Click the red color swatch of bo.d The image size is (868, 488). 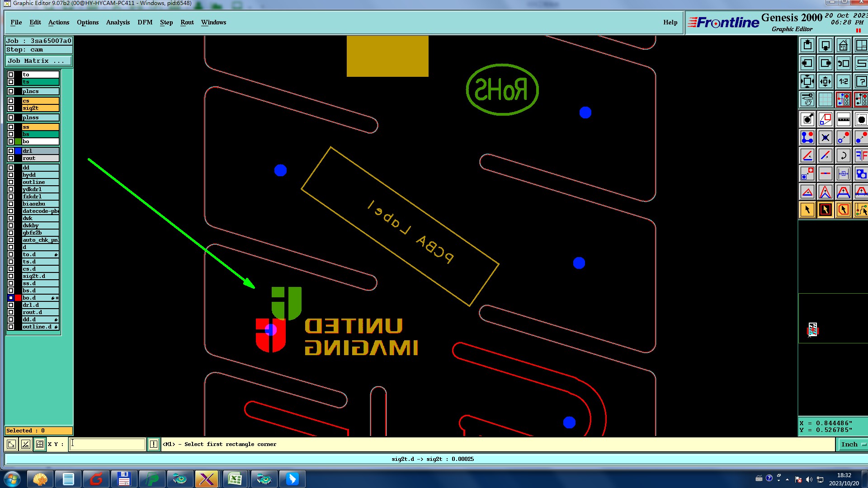[18, 298]
